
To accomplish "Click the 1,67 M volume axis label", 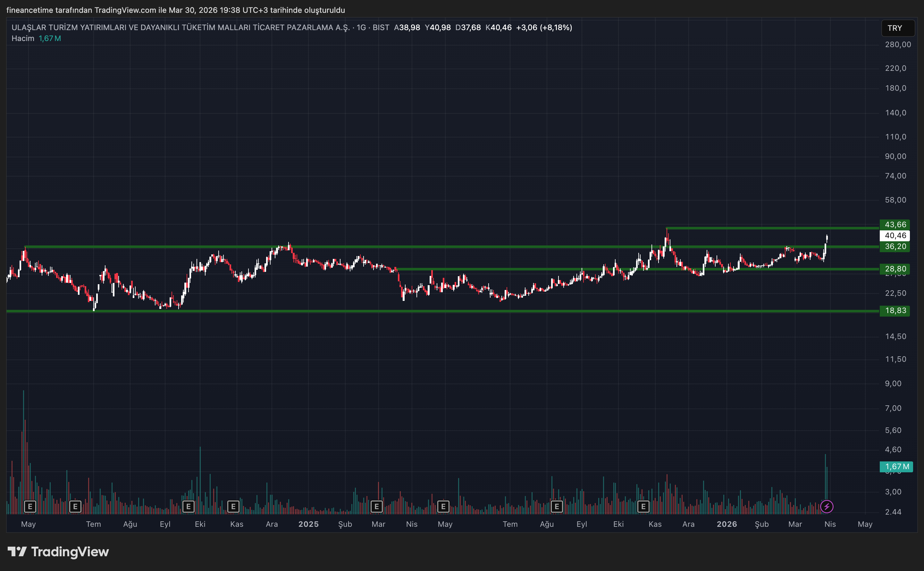I will click(896, 467).
